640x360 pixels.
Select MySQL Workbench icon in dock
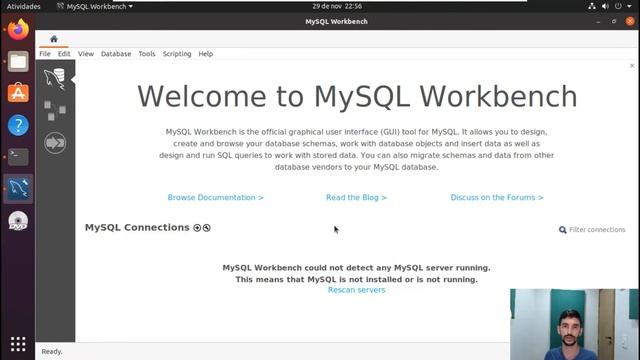point(18,189)
